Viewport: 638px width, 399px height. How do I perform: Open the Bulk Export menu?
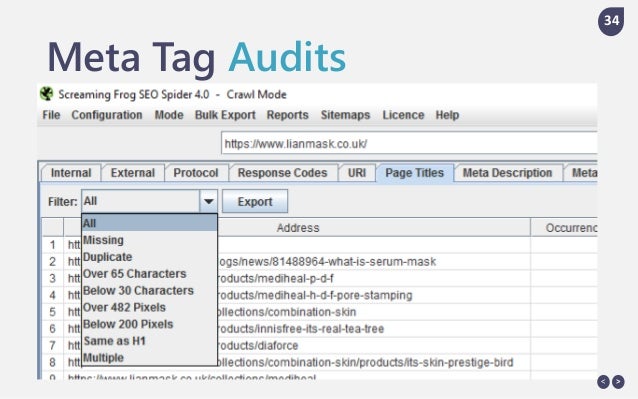click(225, 115)
